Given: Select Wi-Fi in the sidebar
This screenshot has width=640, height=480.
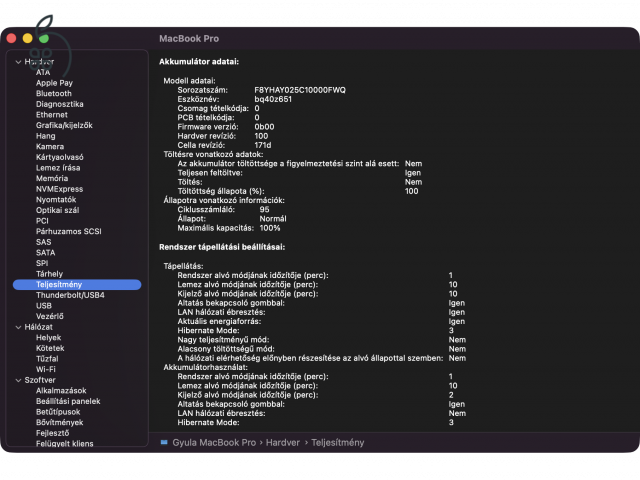Looking at the screenshot, I should tap(46, 369).
